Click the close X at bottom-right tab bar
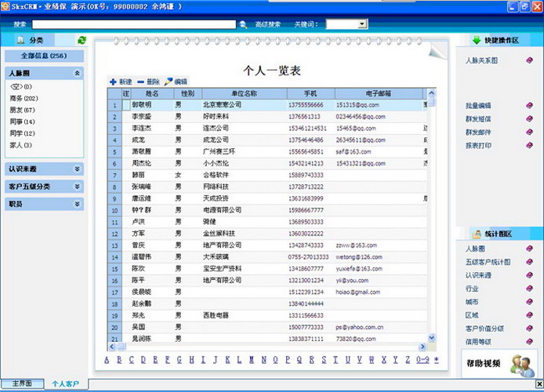This screenshot has height=392, width=544. 539,383
